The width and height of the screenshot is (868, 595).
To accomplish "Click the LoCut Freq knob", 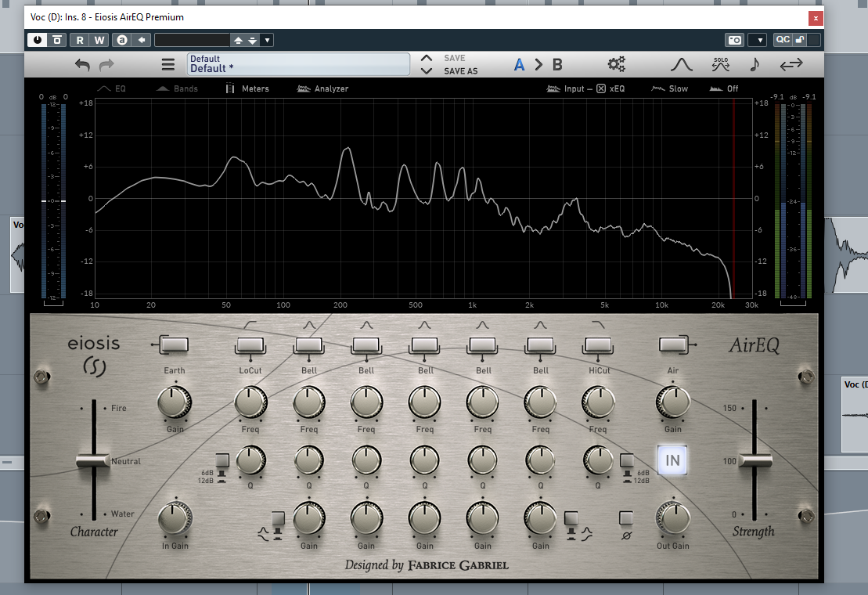I will click(250, 402).
